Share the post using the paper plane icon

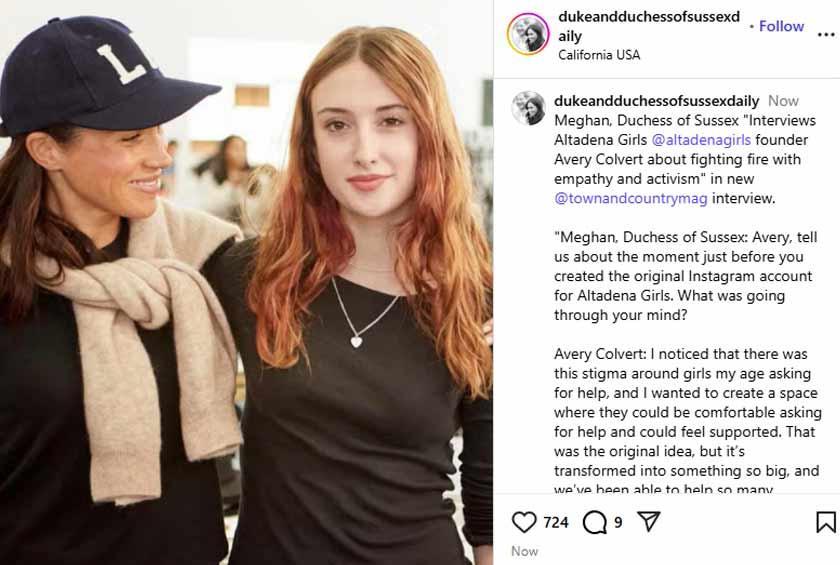point(649,522)
